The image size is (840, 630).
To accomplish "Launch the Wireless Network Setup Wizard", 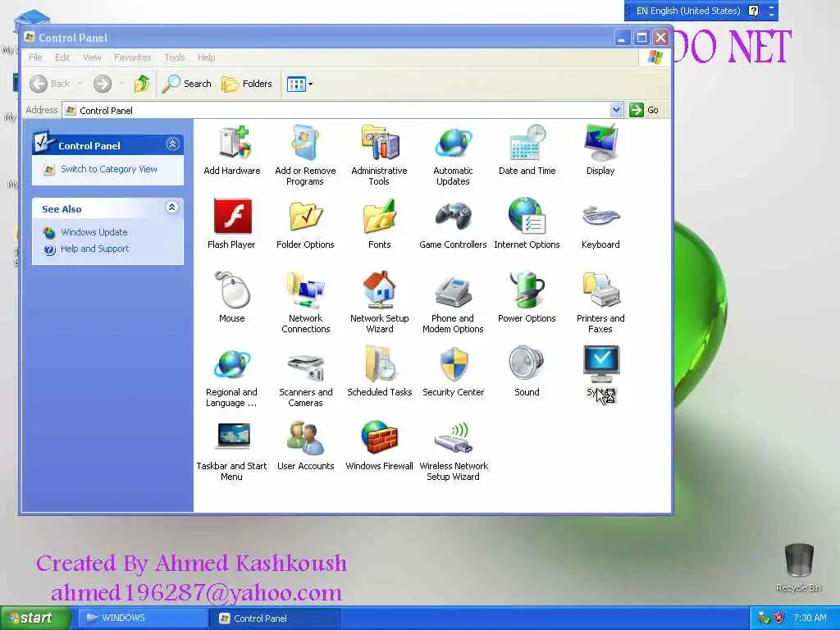I will (453, 450).
